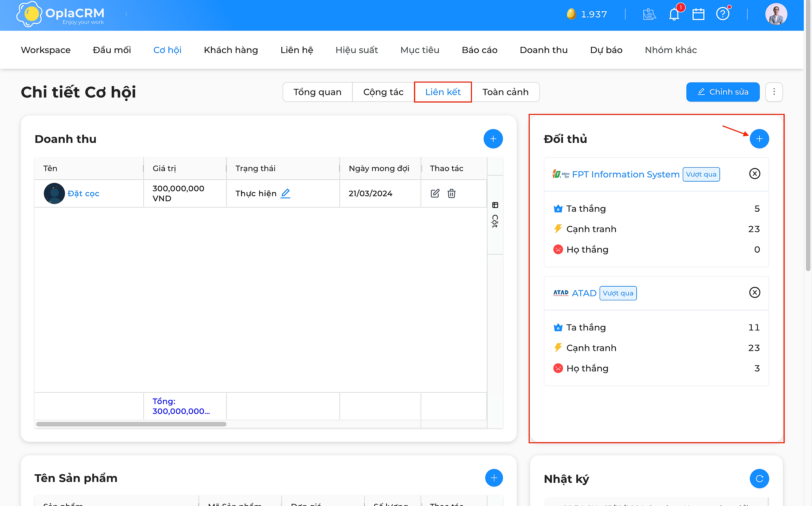
Task: Open the calendar icon in header
Action: click(698, 14)
